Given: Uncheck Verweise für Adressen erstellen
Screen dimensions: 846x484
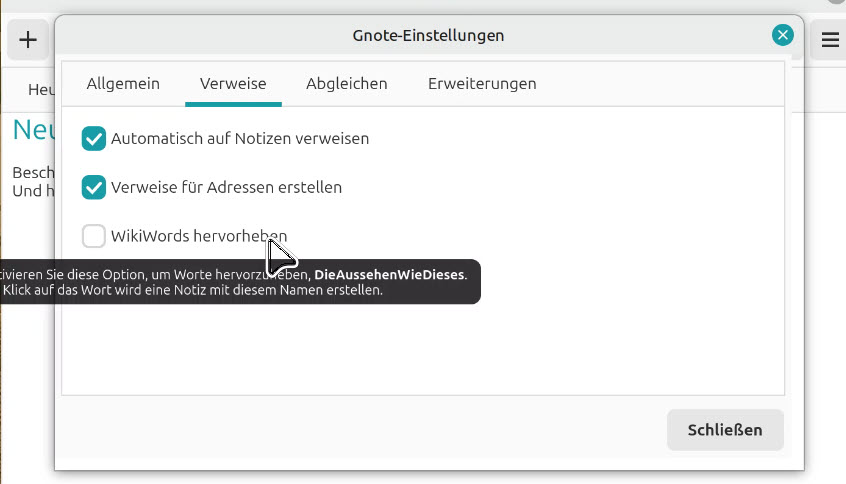Looking at the screenshot, I should pyautogui.click(x=93, y=187).
